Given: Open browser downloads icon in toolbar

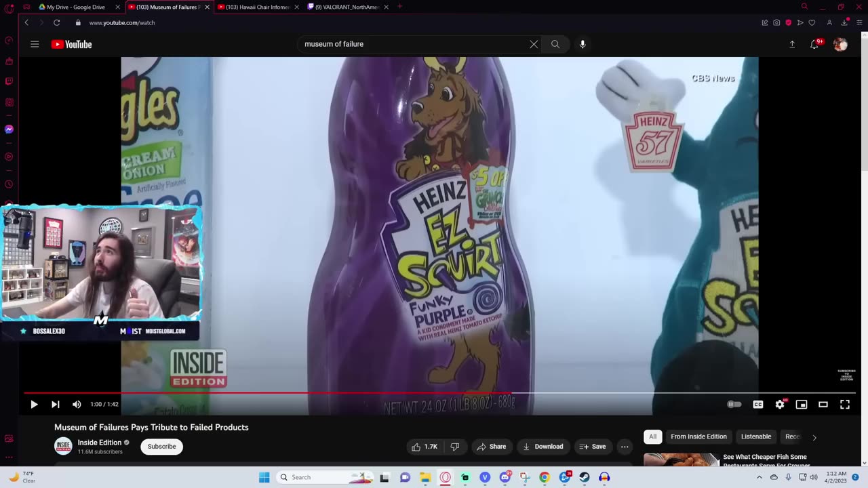Looking at the screenshot, I should click(x=844, y=22).
